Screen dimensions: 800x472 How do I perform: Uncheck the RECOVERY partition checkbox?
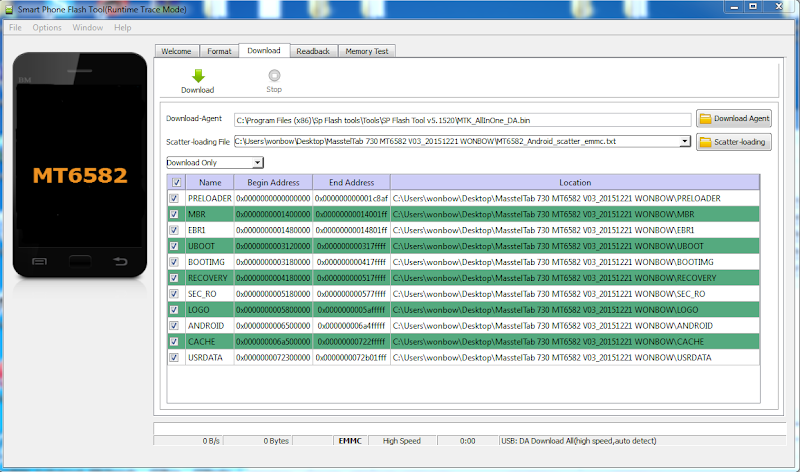(174, 278)
